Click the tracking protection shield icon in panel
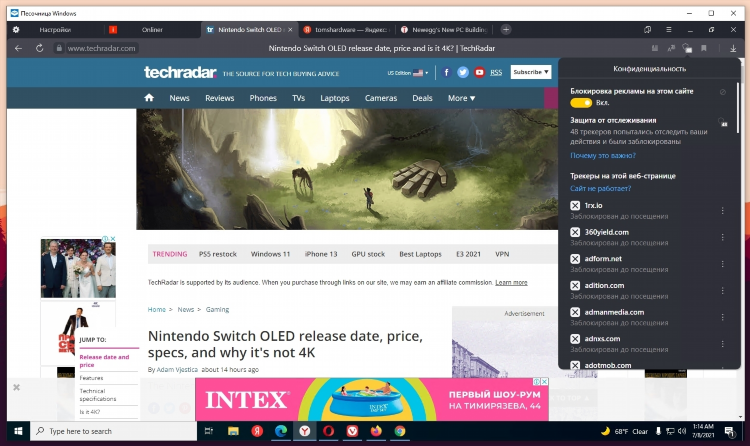 (723, 122)
